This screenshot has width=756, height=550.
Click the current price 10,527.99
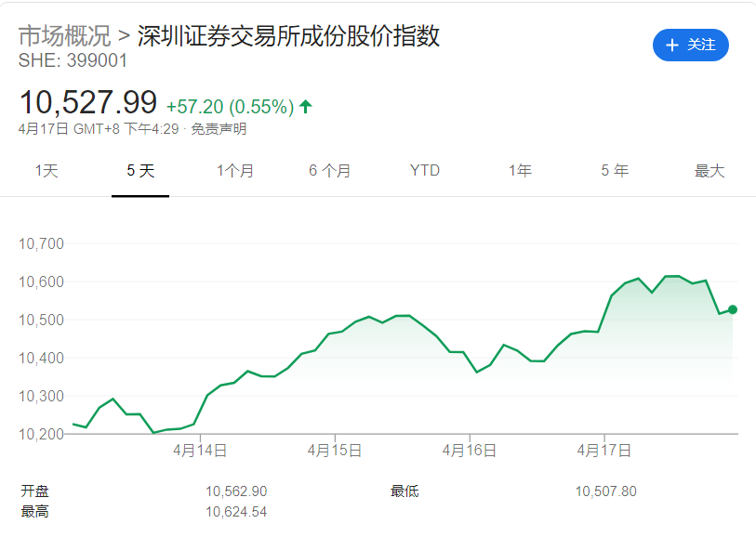pos(88,103)
